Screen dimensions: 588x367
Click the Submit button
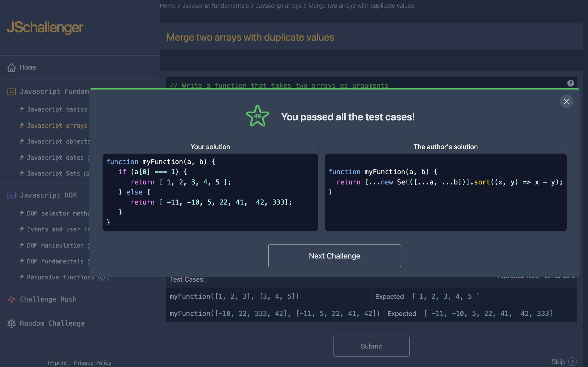371,346
